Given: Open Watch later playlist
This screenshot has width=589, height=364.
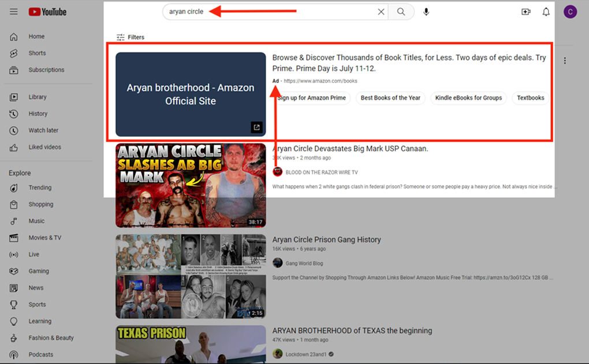Looking at the screenshot, I should 43,130.
